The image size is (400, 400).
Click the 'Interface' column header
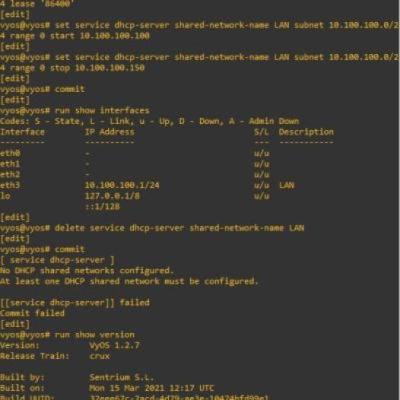point(22,132)
